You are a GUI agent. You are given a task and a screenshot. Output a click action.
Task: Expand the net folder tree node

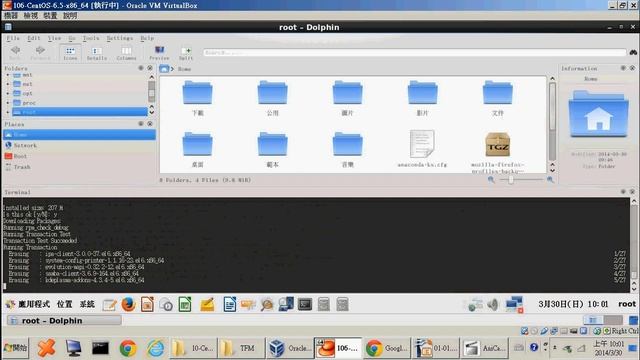(x=8, y=84)
